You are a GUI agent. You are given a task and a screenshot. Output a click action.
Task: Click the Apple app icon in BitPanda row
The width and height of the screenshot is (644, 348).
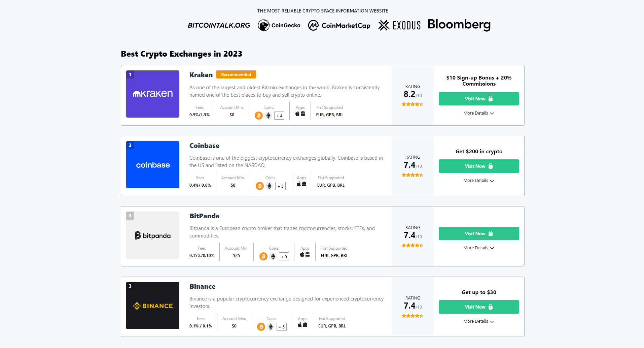(302, 254)
